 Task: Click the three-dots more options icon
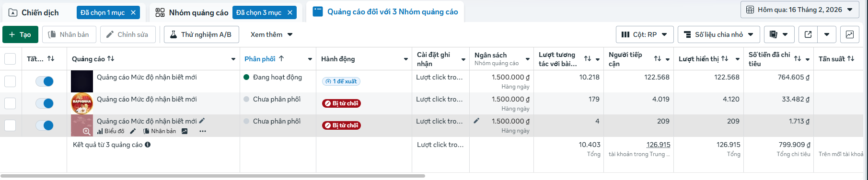point(203,131)
